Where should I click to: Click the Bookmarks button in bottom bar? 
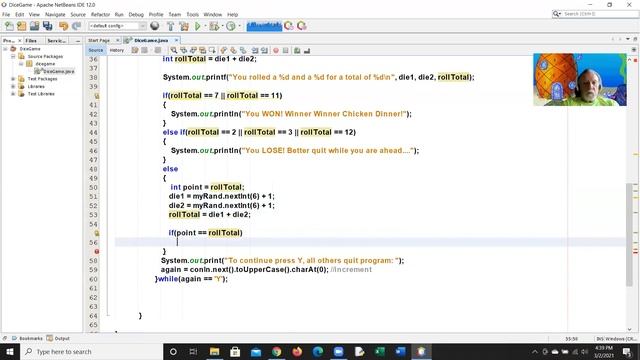pyautogui.click(x=27, y=338)
